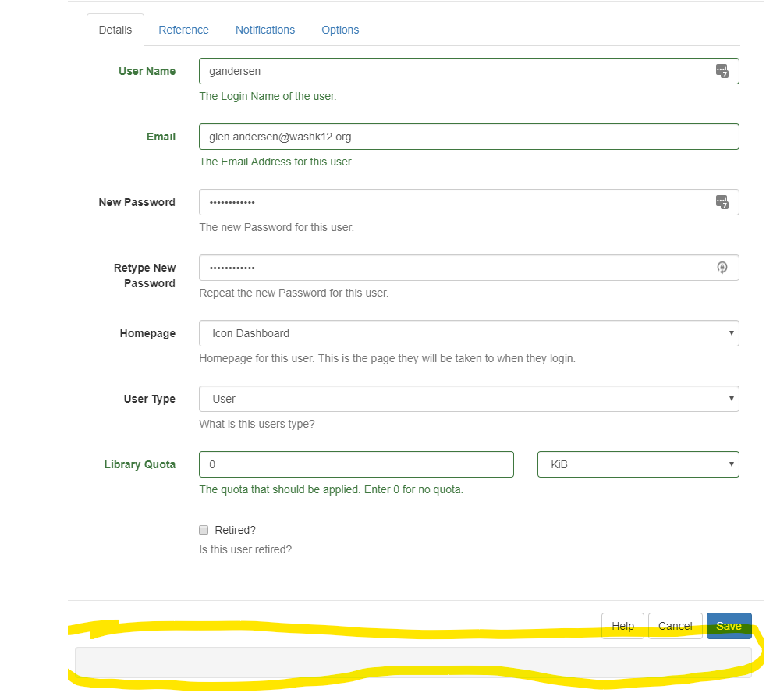Click the Help button
Viewport: 766px width, 700px height.
623,626
